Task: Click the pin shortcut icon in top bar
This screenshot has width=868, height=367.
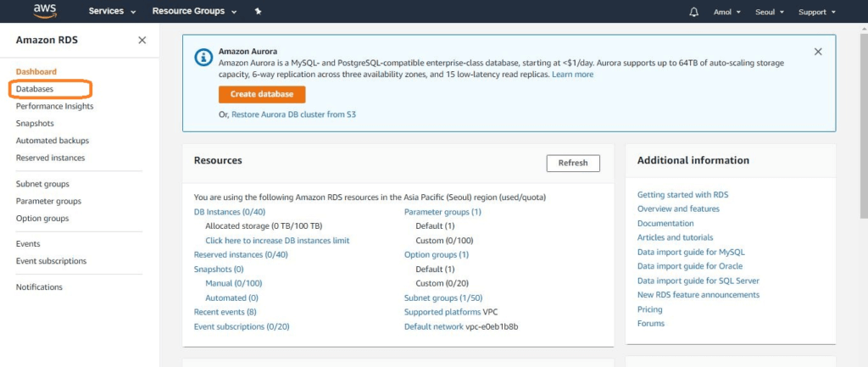Action: (x=258, y=11)
